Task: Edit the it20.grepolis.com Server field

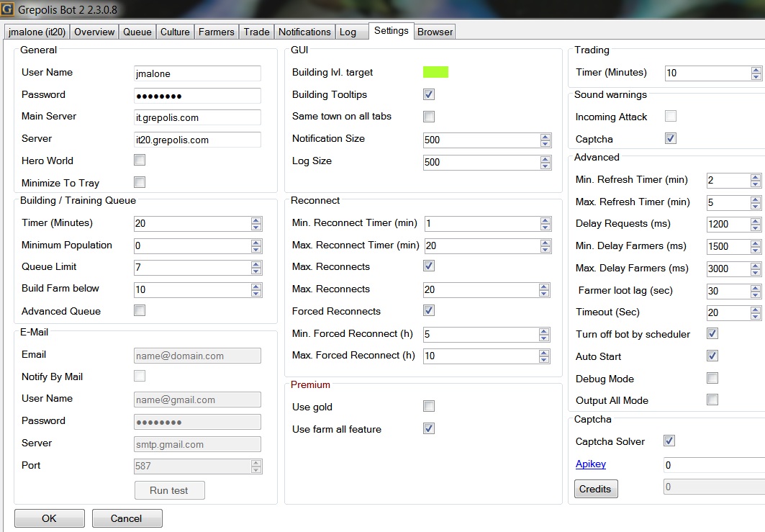Action: pyautogui.click(x=197, y=140)
